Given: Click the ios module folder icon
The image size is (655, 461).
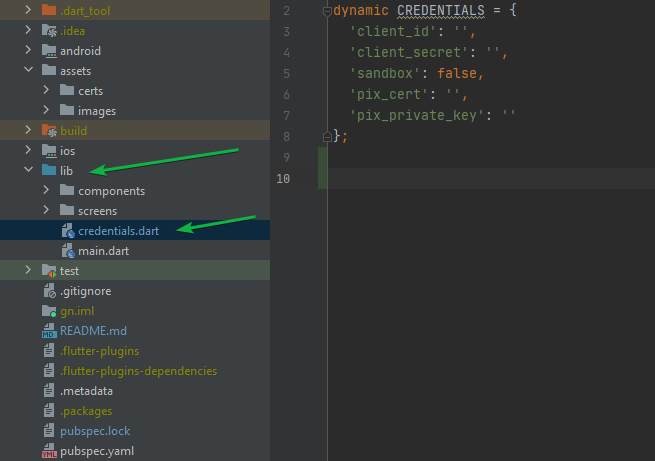Looking at the screenshot, I should click(x=49, y=150).
